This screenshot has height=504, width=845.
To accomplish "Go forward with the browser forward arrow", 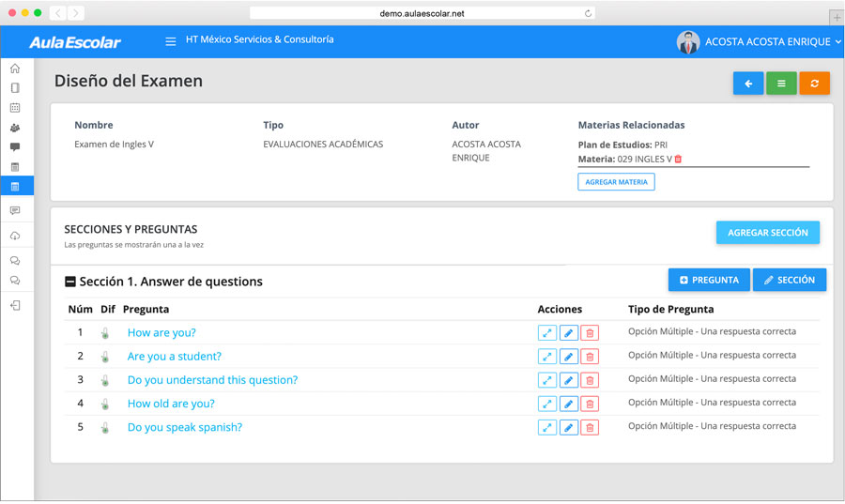I will (76, 13).
